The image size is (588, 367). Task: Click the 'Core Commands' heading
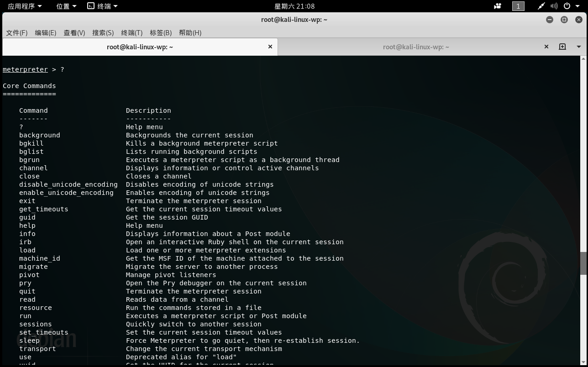click(x=29, y=86)
